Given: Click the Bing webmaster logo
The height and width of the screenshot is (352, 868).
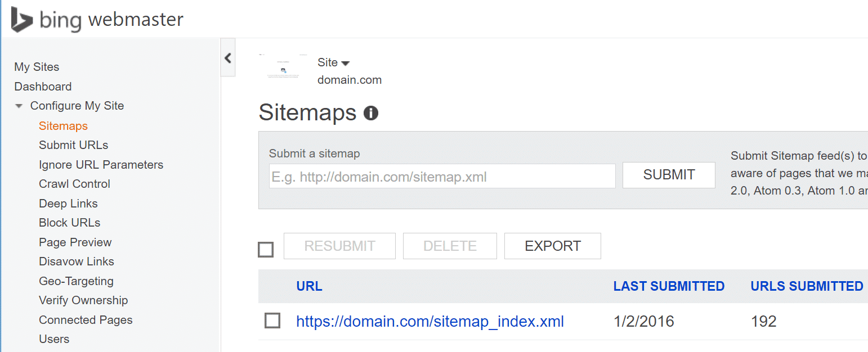Looking at the screenshot, I should point(96,19).
